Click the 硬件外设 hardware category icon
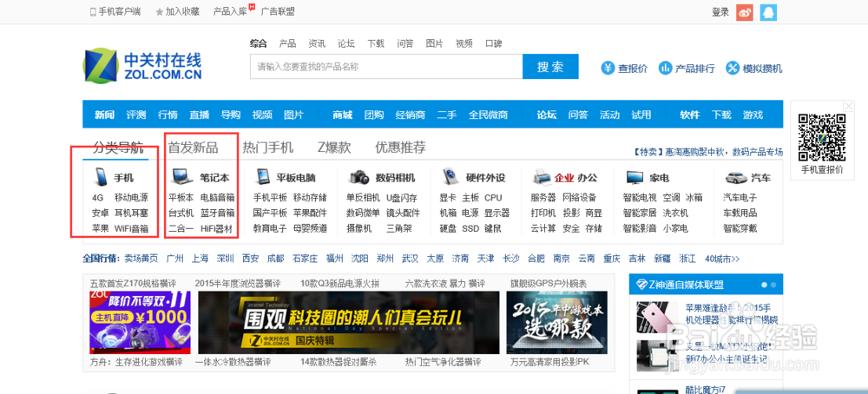This screenshot has height=394, width=868. click(450, 176)
